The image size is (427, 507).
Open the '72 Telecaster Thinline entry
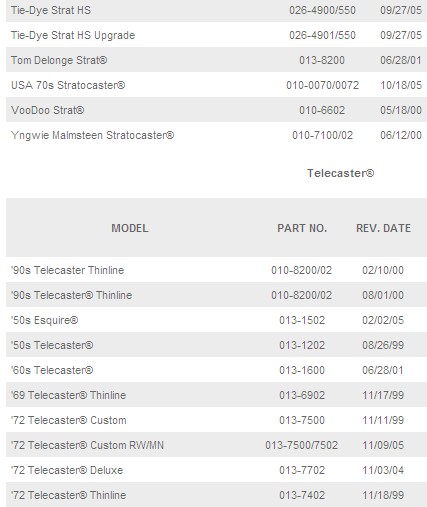pos(68,495)
